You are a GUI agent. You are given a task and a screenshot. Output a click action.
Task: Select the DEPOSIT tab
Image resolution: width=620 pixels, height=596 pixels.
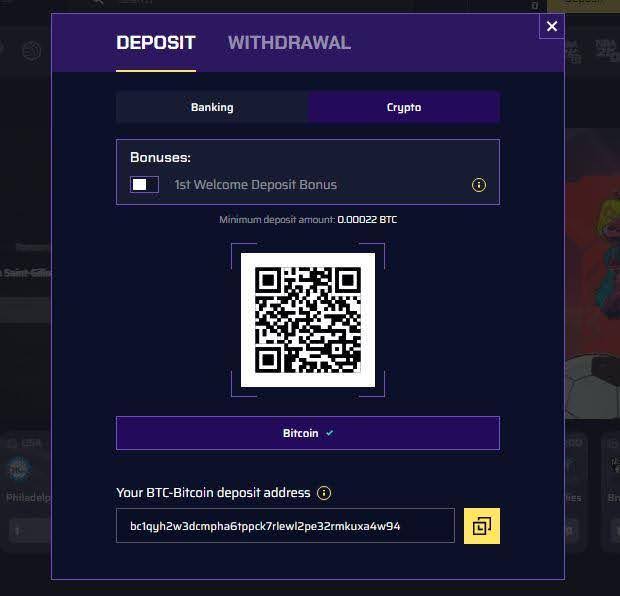point(156,43)
